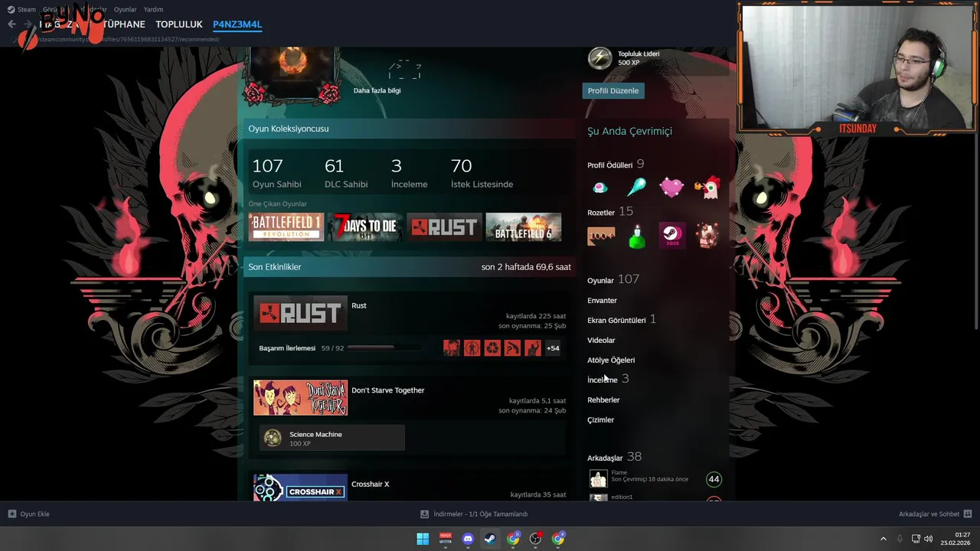Click the pink heart profile award icon
The width and height of the screenshot is (980, 551).
671,187
